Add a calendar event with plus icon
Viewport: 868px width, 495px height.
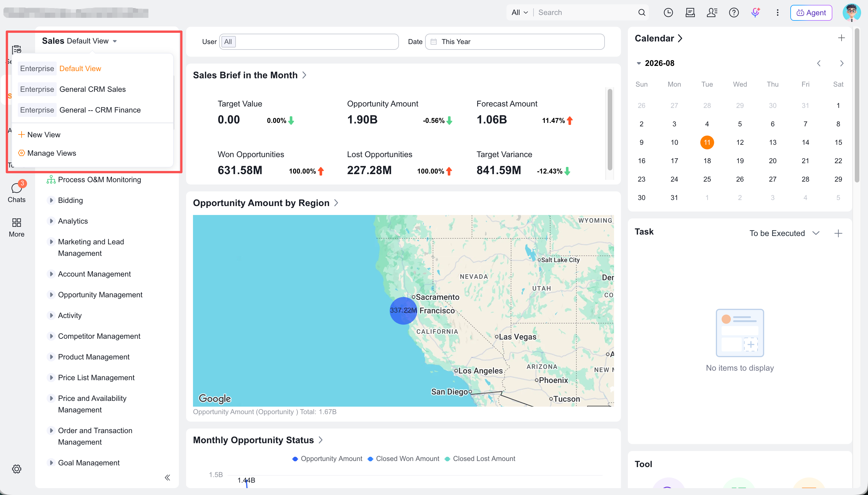[x=841, y=38]
